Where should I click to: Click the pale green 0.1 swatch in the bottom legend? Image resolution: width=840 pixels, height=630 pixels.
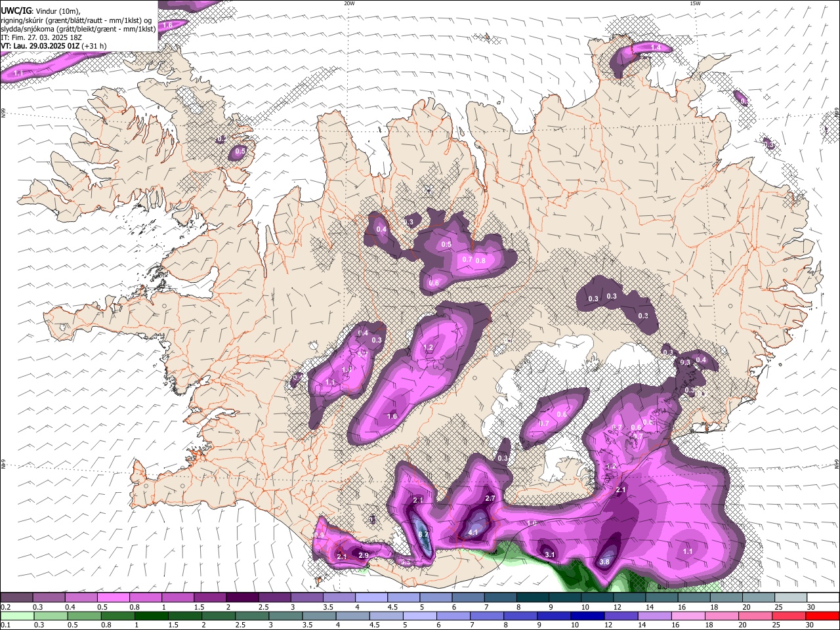click(x=16, y=616)
